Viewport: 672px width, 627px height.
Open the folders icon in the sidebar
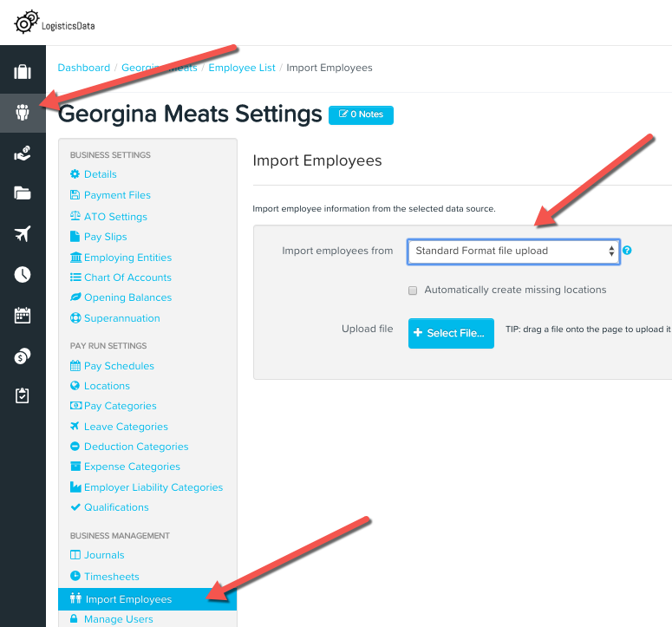click(23, 193)
